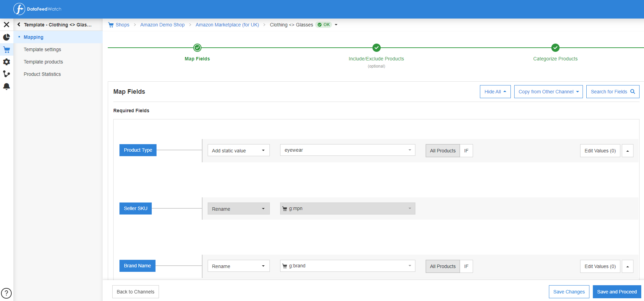This screenshot has height=301, width=644.
Task: Click the Template - Clothing title
Action: pyautogui.click(x=58, y=25)
